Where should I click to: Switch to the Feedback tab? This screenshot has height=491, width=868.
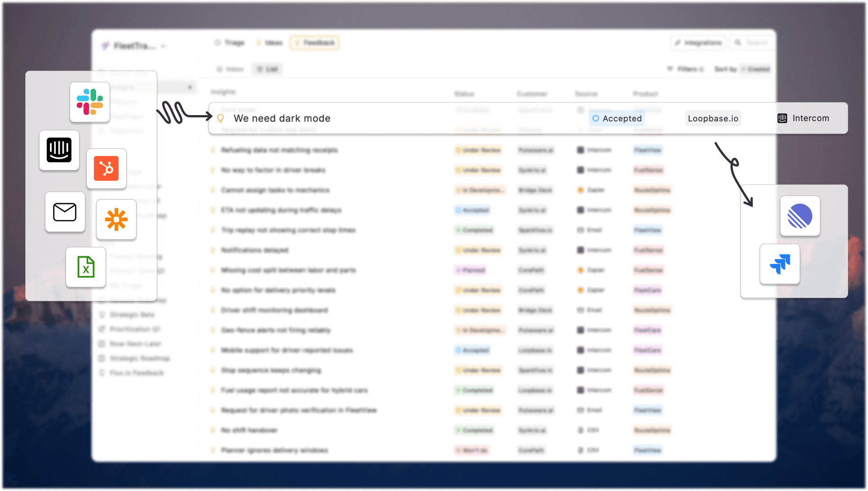coord(314,43)
